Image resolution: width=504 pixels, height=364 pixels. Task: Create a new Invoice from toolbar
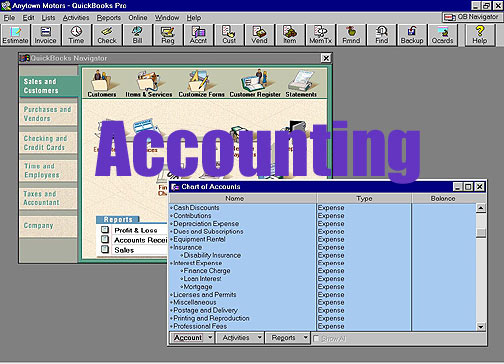(x=45, y=35)
